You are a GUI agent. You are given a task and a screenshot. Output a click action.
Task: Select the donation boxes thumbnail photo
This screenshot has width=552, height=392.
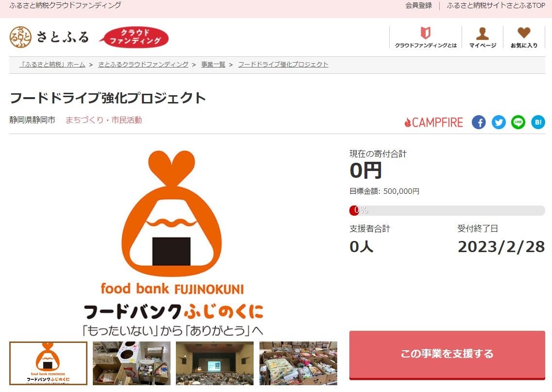click(132, 363)
